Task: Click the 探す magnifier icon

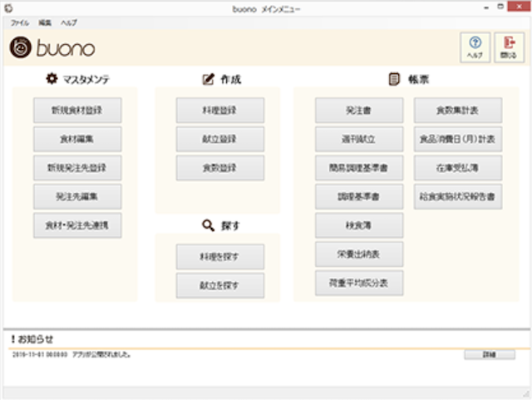Action: tap(208, 225)
